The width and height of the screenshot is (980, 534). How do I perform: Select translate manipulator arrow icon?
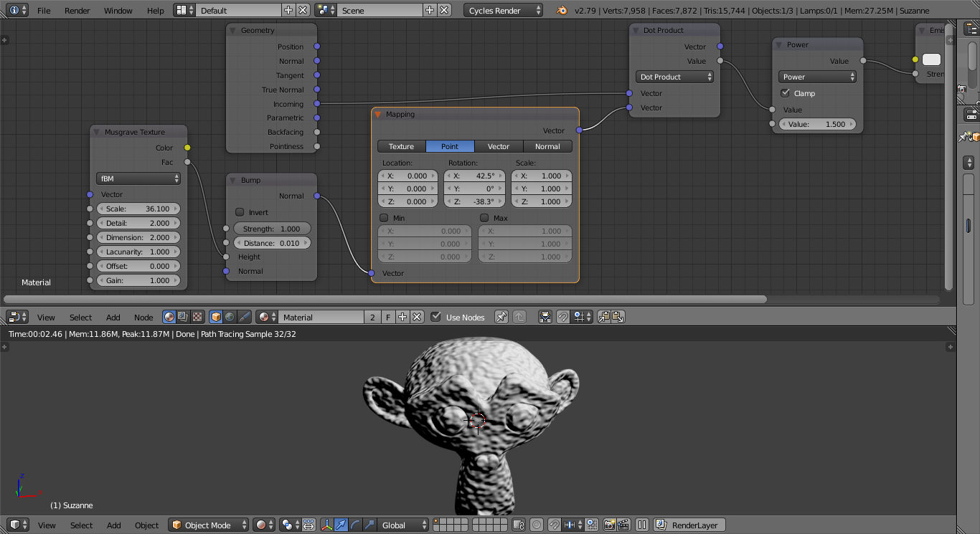click(341, 525)
